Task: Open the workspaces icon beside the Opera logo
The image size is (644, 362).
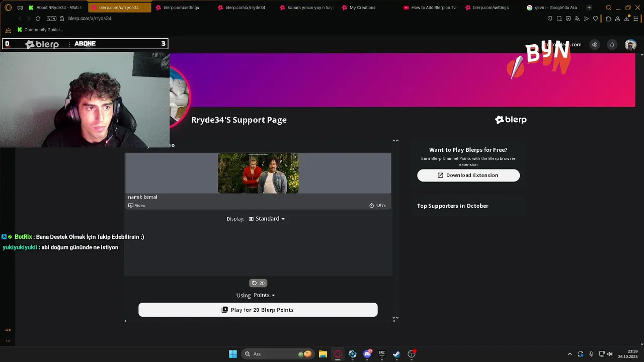Action: [x=20, y=8]
